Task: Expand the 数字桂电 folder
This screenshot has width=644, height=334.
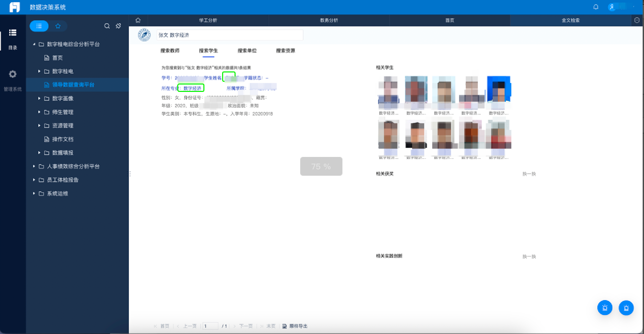Action: point(39,71)
